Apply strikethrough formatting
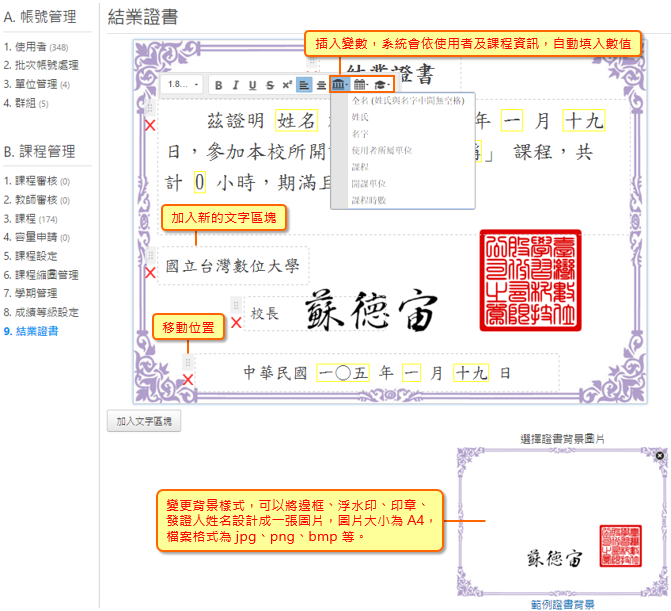 tap(270, 85)
